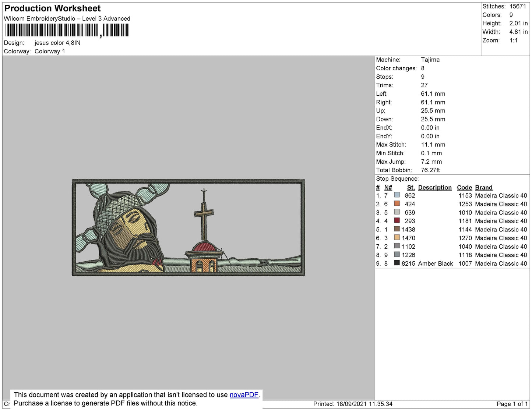Click the Up value '25.5 mm'
The width and height of the screenshot is (532, 411).
433,110
